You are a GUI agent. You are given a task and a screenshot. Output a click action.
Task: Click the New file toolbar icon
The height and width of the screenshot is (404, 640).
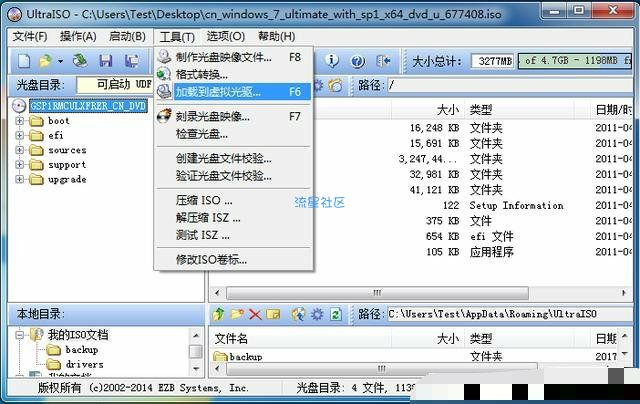tap(24, 61)
